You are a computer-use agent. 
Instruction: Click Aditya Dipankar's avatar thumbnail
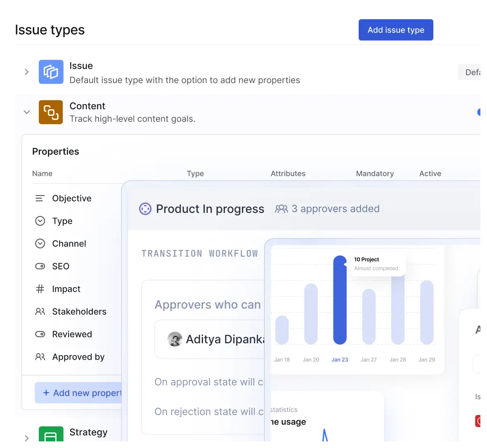pos(175,340)
